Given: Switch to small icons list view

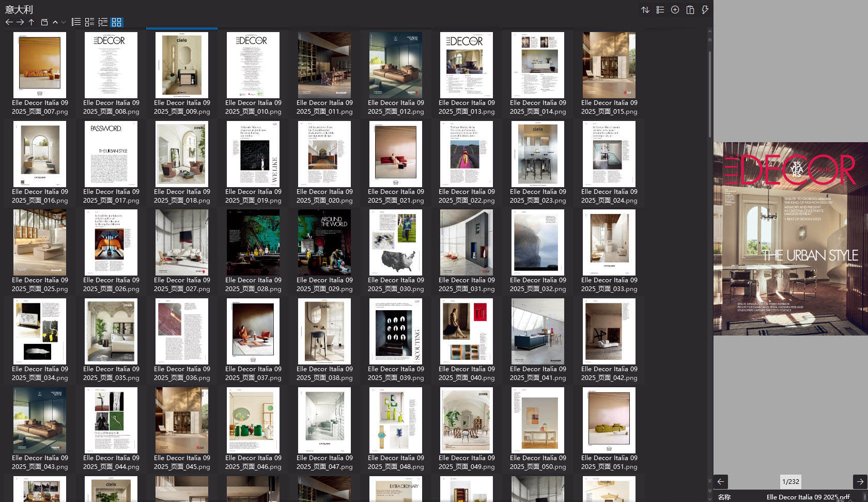Looking at the screenshot, I should point(89,22).
